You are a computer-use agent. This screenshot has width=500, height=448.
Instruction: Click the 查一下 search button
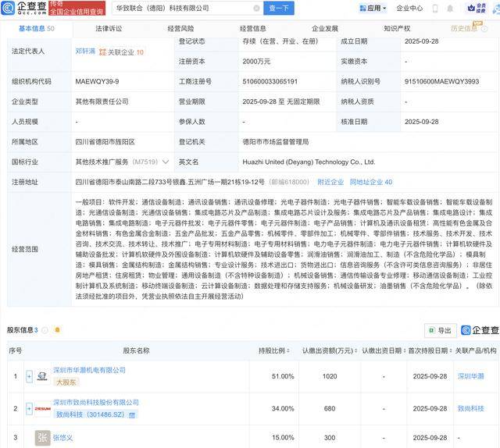click(279, 8)
